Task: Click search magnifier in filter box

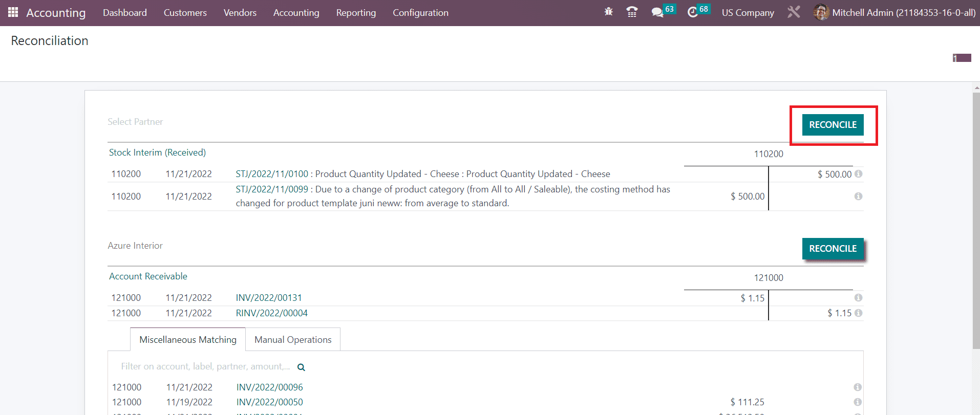Action: (x=301, y=367)
